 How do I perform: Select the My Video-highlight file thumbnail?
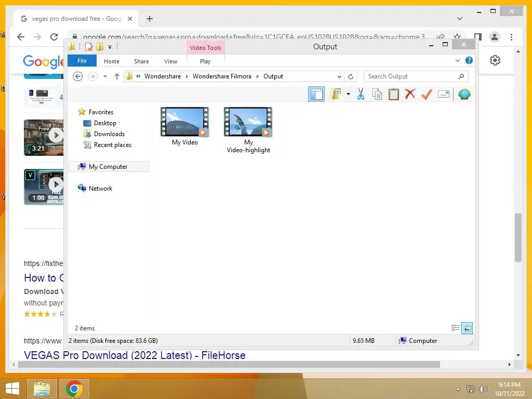(x=248, y=123)
